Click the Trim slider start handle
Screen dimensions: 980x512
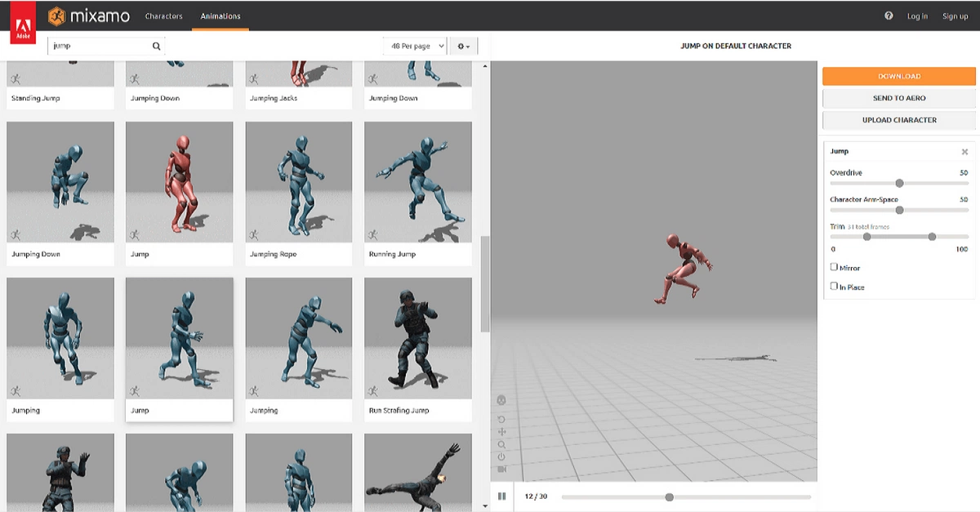(x=866, y=237)
